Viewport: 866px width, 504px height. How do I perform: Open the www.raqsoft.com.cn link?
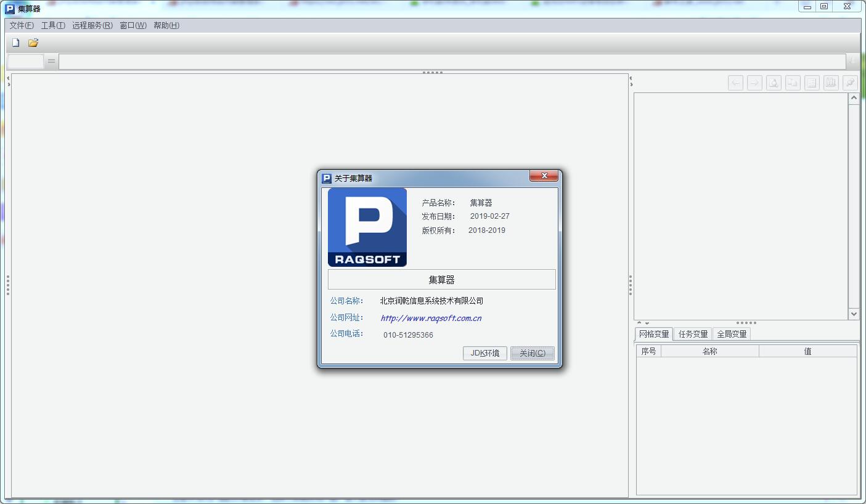(x=431, y=318)
